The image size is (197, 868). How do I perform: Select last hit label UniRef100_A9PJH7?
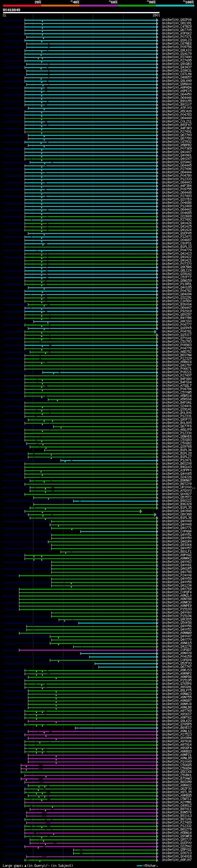(x=177, y=860)
